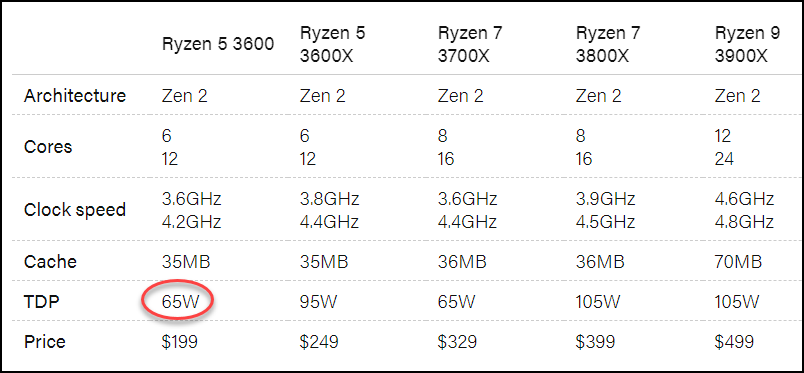The image size is (804, 373).
Task: Click the TDP row label
Action: point(42,302)
